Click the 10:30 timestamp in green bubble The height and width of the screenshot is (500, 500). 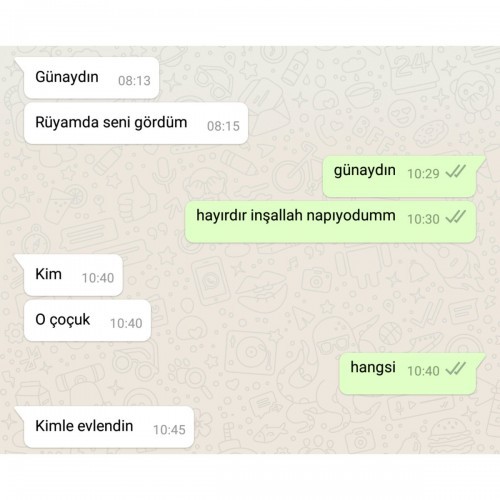coord(423,219)
